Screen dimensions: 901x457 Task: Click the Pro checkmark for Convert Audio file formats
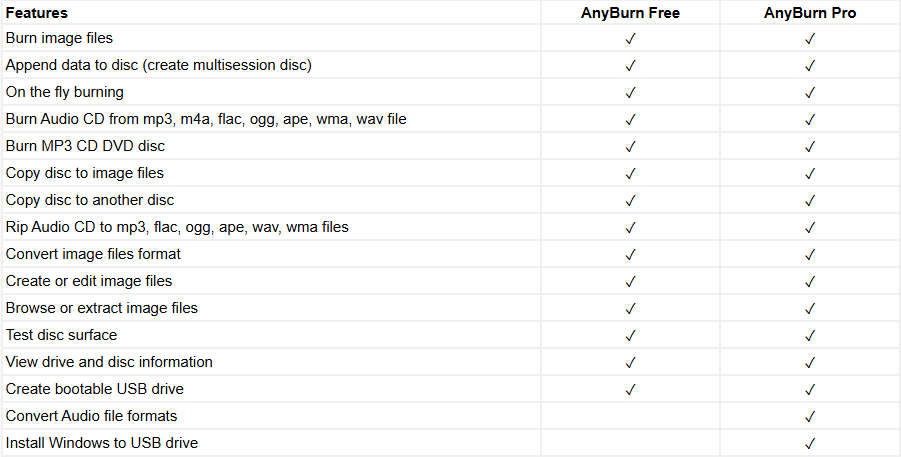coord(810,417)
